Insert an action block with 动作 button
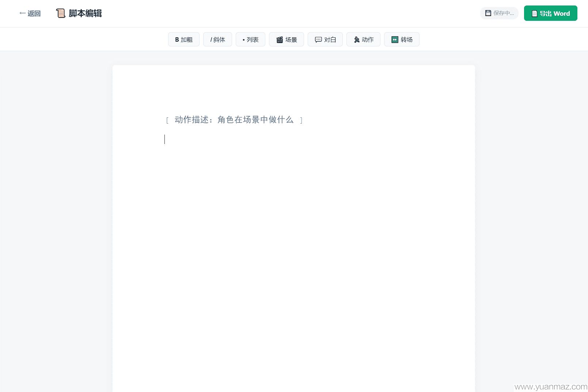The width and height of the screenshot is (588, 392). coord(363,39)
